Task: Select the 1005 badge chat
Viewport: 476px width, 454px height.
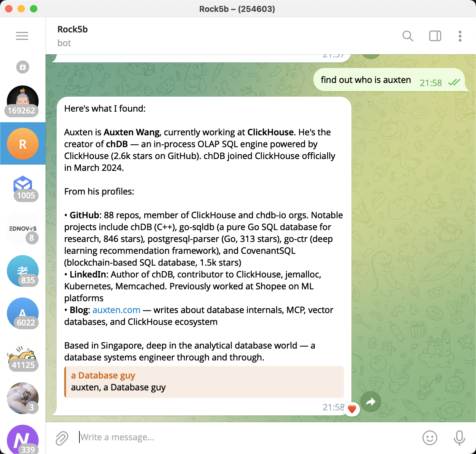Action: pos(22,186)
